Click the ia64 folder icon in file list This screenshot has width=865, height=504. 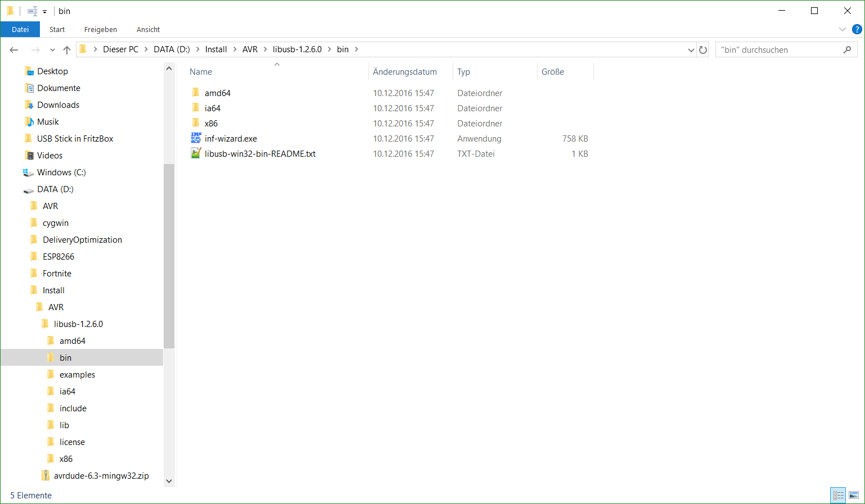(196, 108)
